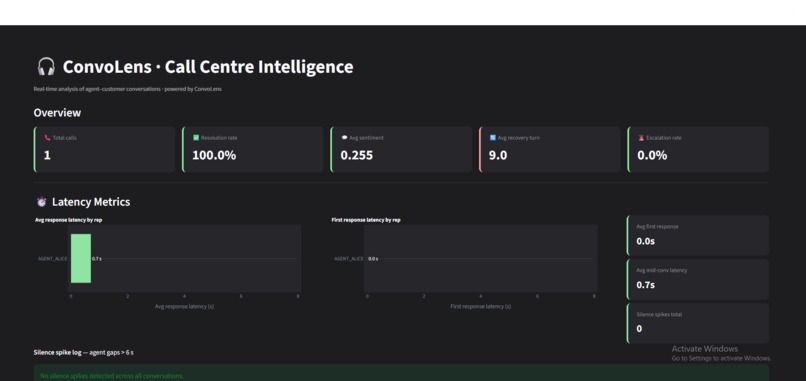Click the alarm clock icon beside Latency Metrics

click(x=42, y=202)
